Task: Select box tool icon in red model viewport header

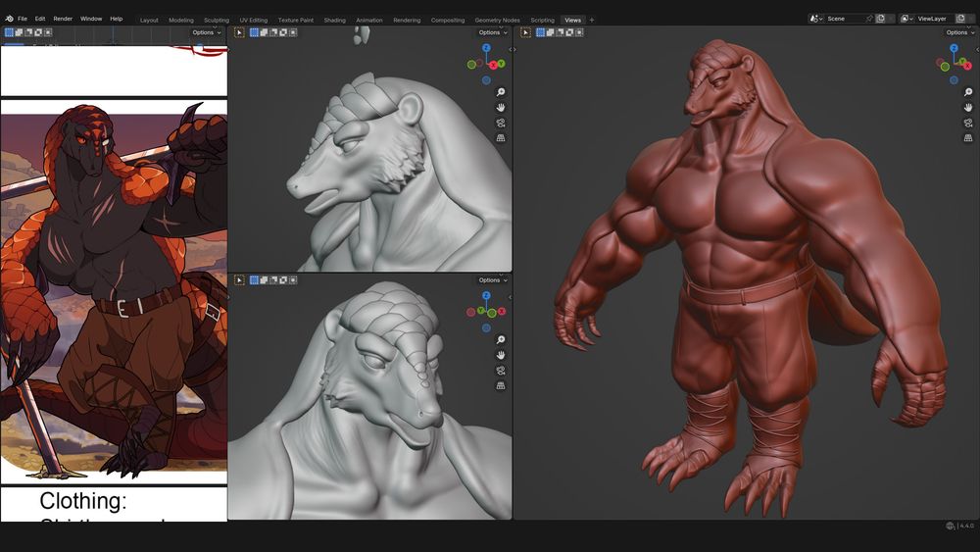Action: (x=525, y=32)
